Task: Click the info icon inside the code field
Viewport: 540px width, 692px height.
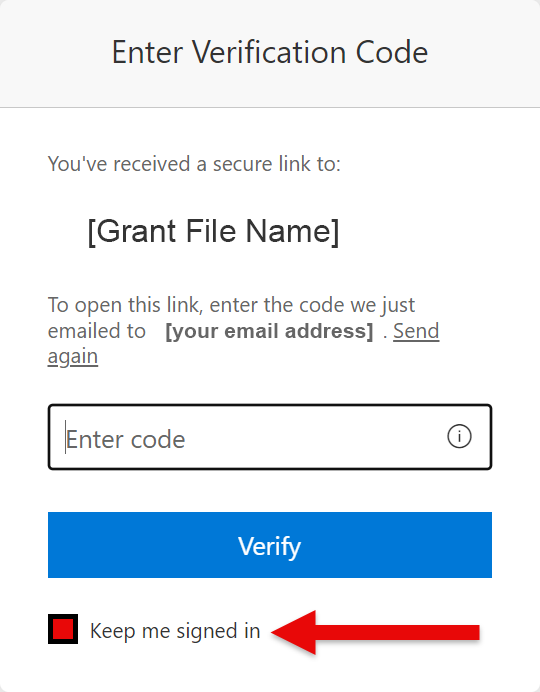Action: tap(459, 436)
